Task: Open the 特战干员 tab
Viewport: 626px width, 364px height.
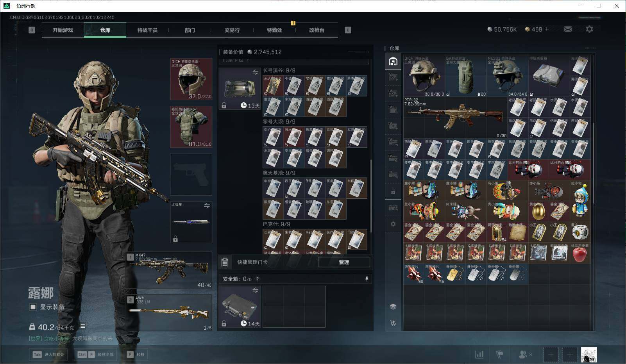Action: pos(147,30)
